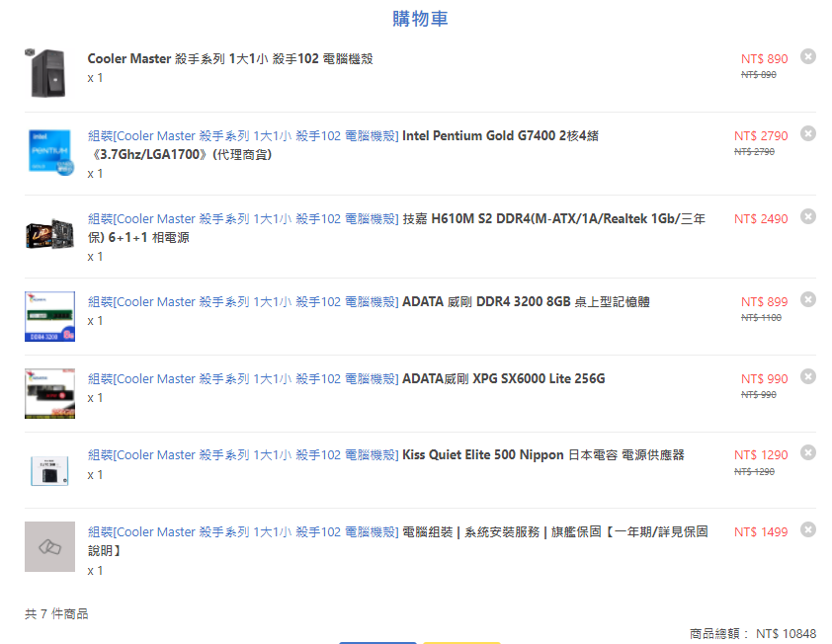The height and width of the screenshot is (644, 832).
Task: Click the XPG SX6000 SSD product image
Action: pyautogui.click(x=49, y=393)
